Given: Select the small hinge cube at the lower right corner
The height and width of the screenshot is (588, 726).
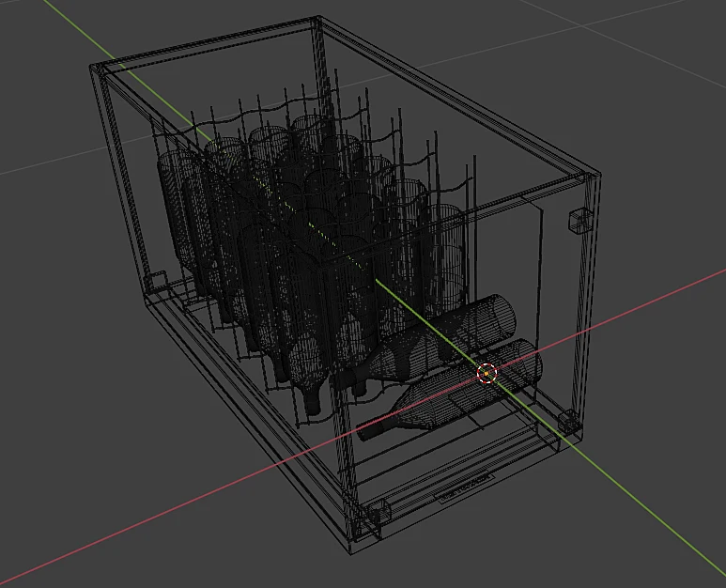Looking at the screenshot, I should (568, 422).
